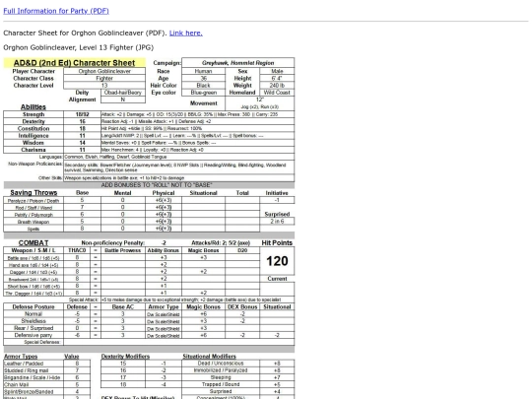The image size is (532, 399).
Task: Click the Chain Mail armor row
Action: coord(47,385)
